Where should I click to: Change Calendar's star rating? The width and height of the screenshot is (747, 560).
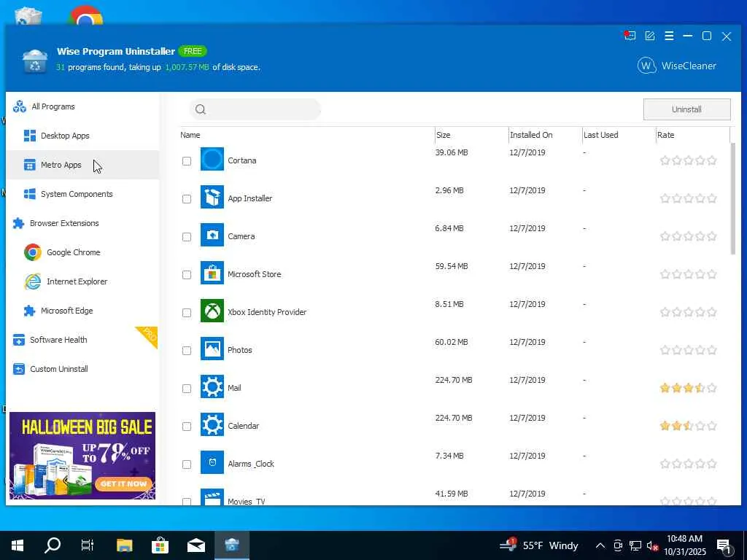pos(689,426)
